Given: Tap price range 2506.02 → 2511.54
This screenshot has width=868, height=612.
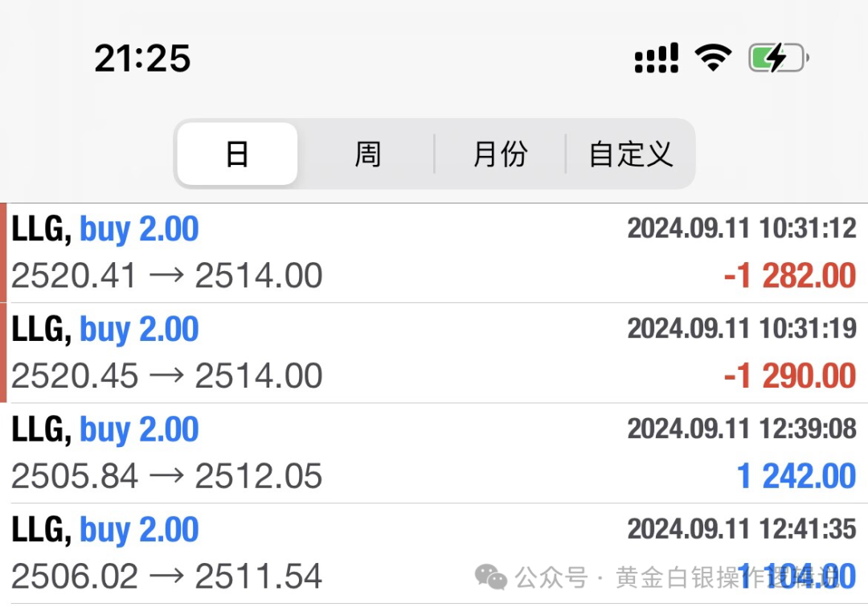Looking at the screenshot, I should pos(166,576).
